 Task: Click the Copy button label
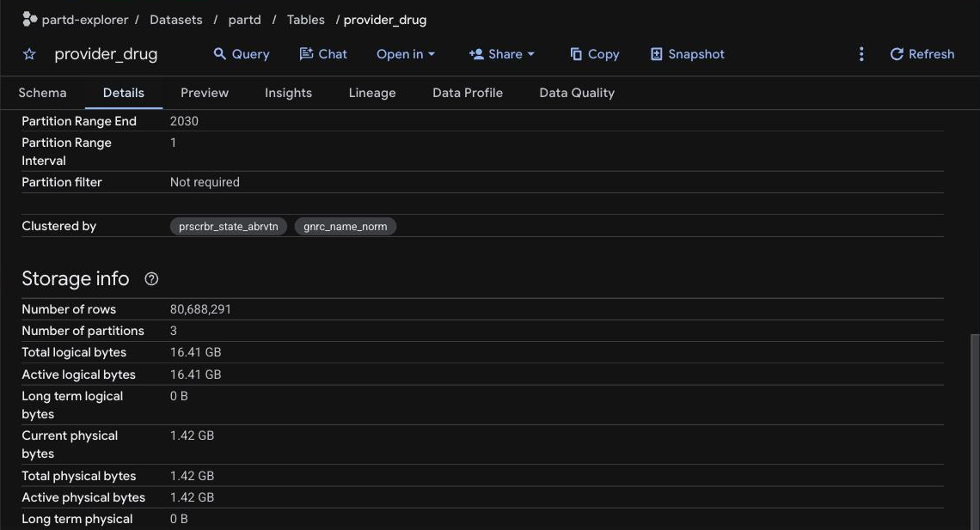point(603,54)
